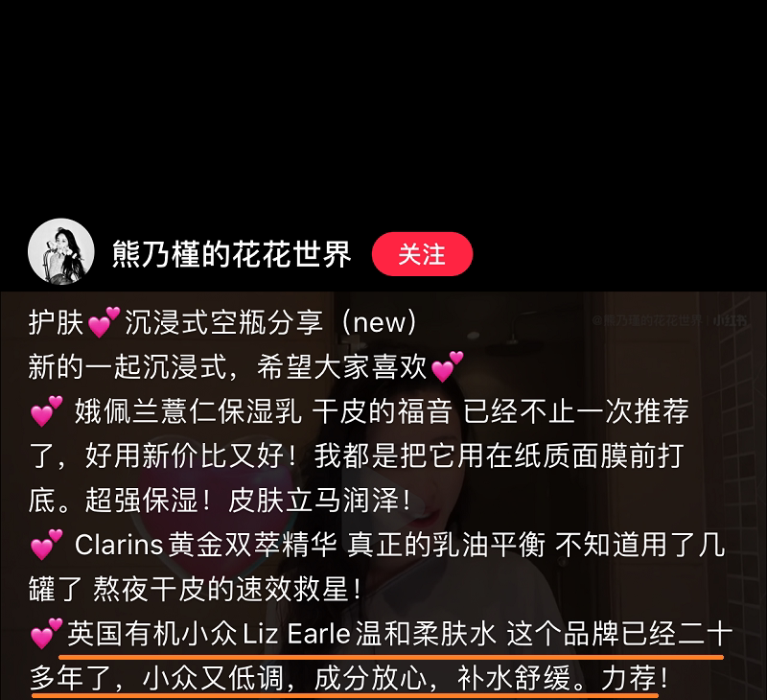This screenshot has width=767, height=700.
Task: Click the hearts emoji before 英国有机小众
Action: 46,634
